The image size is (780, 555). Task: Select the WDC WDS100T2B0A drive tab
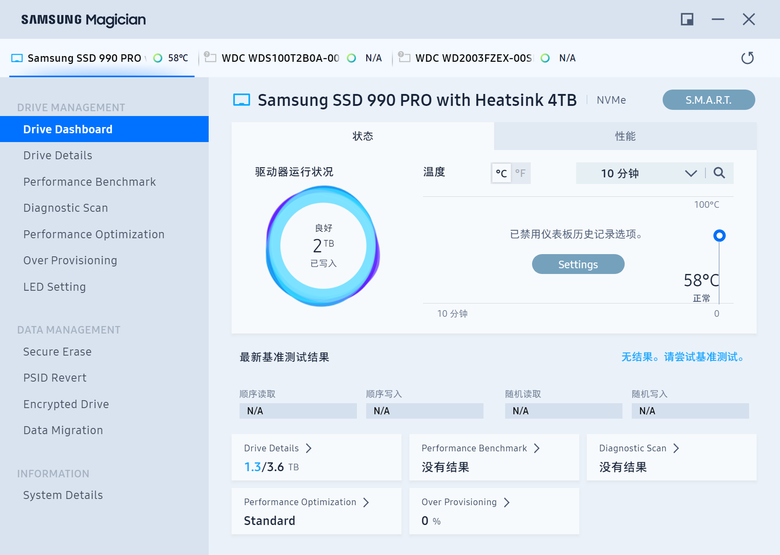293,58
